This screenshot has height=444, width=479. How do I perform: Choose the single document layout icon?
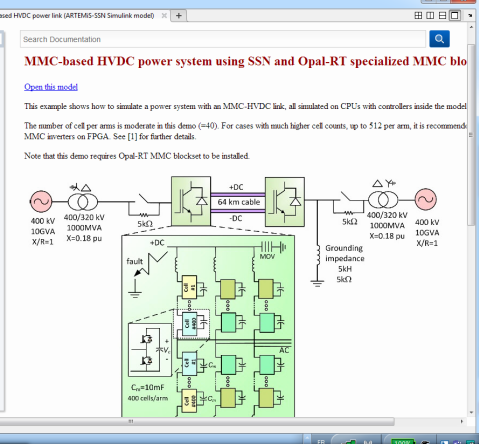tap(455, 15)
